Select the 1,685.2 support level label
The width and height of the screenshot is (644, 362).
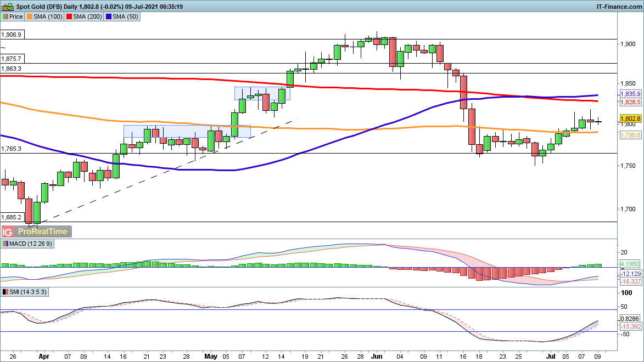[12, 217]
